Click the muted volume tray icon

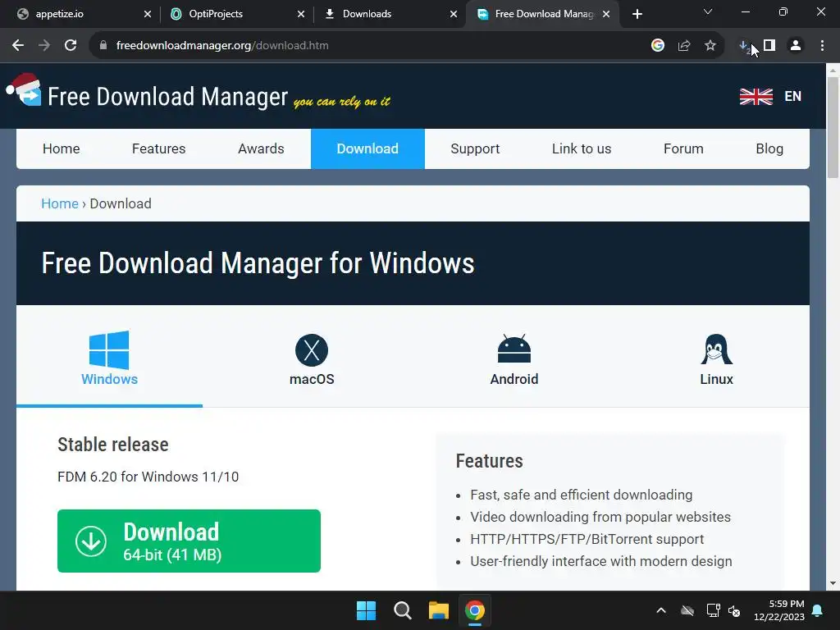pos(734,610)
